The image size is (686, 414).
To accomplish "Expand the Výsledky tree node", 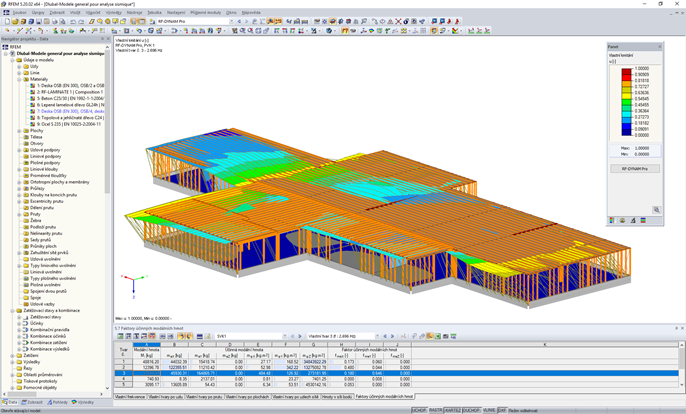I will [x=13, y=362].
